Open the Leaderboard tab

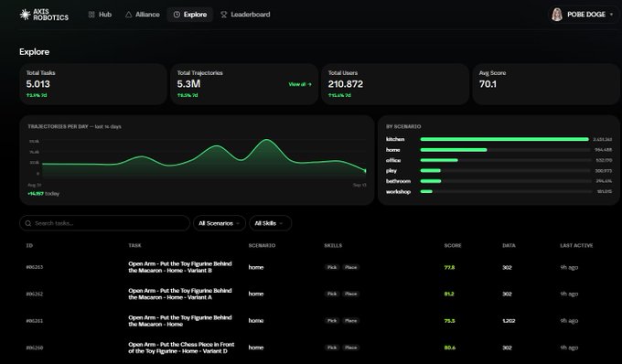point(245,15)
